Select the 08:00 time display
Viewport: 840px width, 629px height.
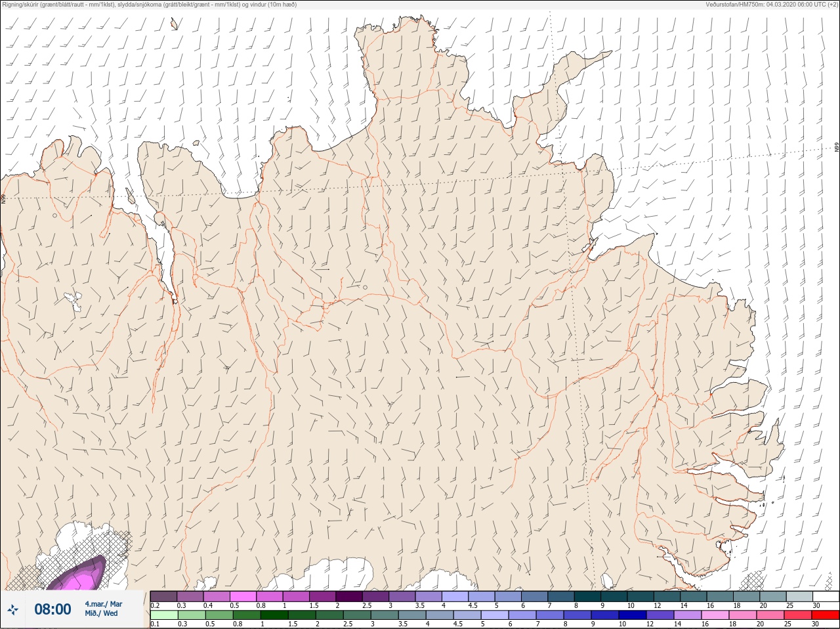tap(52, 609)
